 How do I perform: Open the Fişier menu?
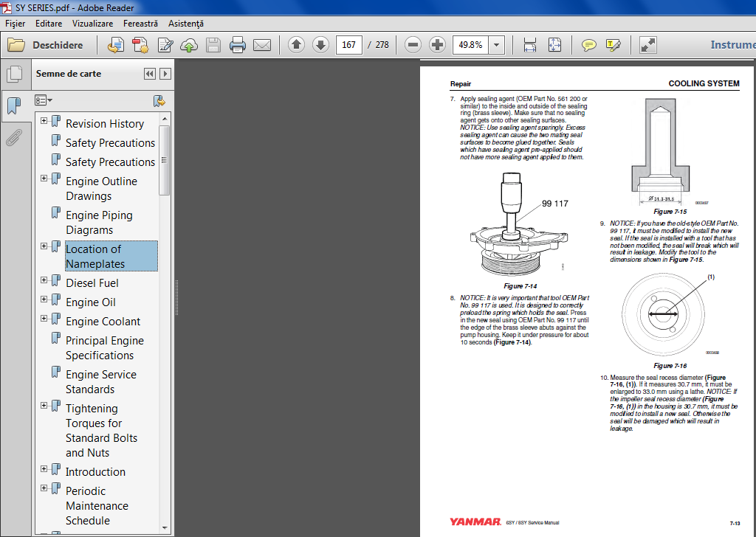coord(15,23)
